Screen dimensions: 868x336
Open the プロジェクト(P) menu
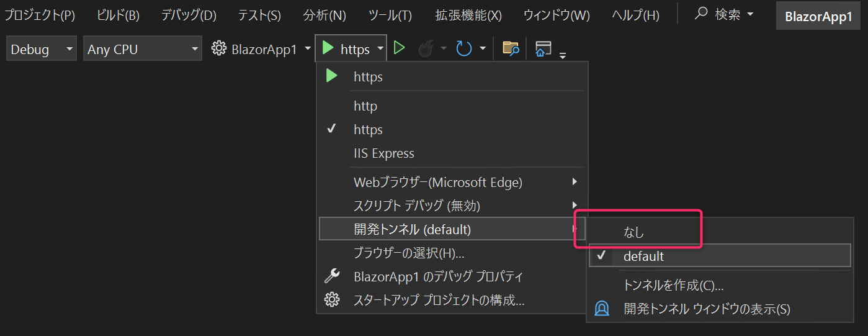click(x=40, y=16)
